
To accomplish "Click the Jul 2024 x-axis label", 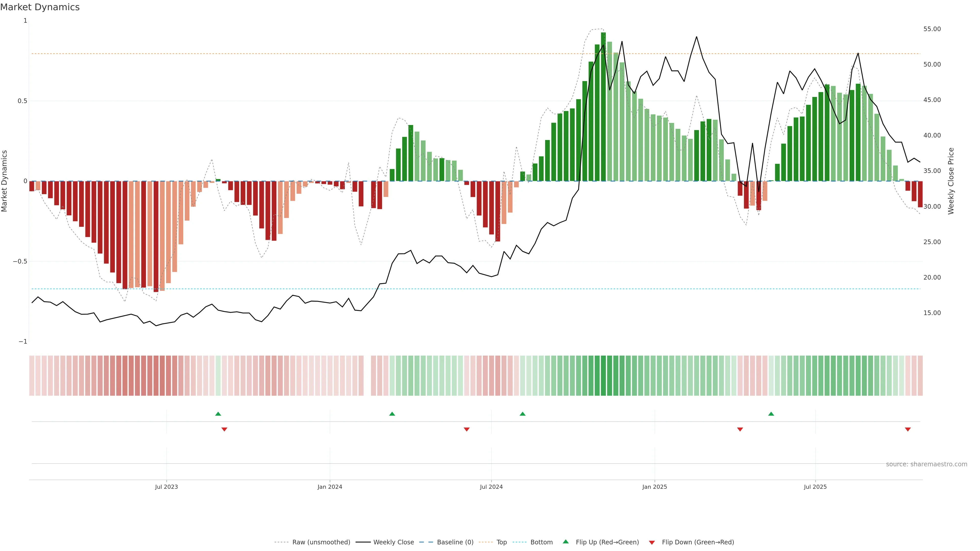I will click(491, 487).
